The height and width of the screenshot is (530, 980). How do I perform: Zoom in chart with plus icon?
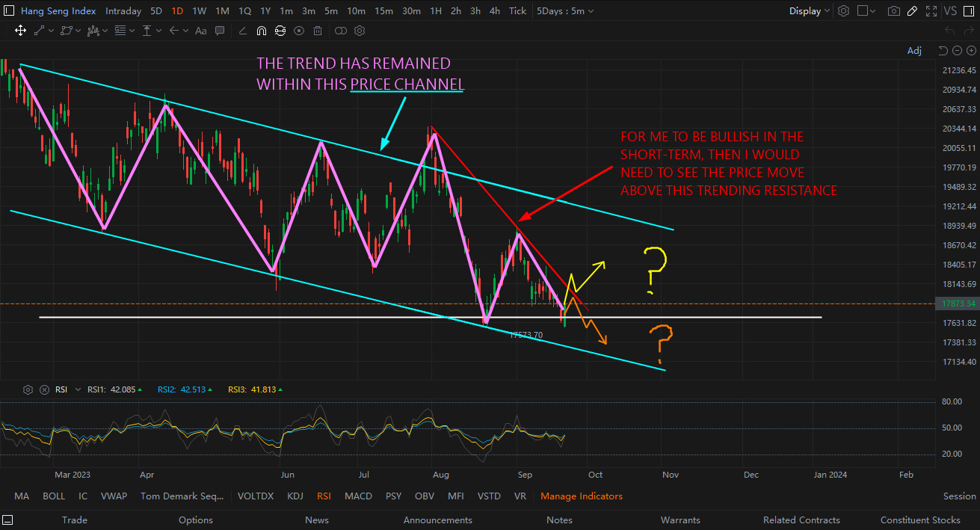[x=971, y=51]
